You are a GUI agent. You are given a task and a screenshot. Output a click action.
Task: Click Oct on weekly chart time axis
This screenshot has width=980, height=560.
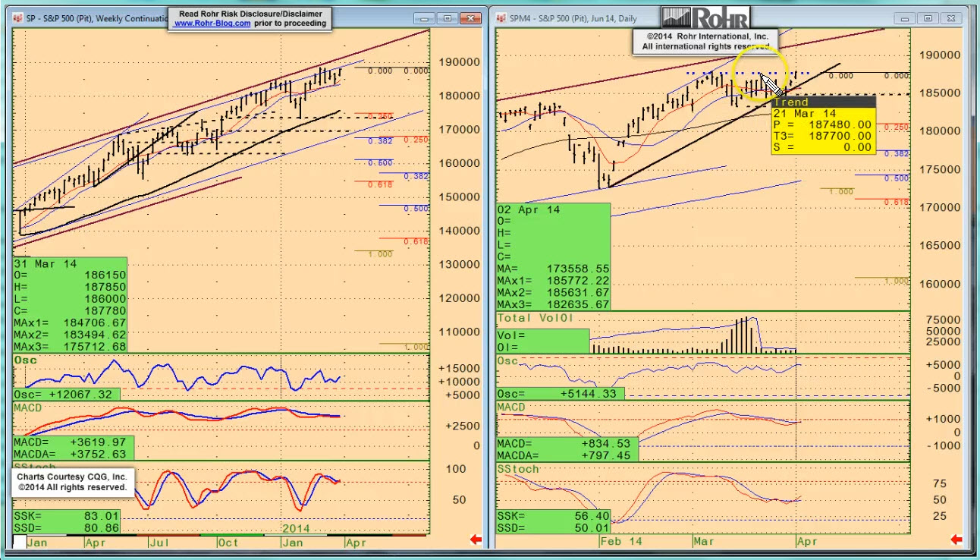tap(228, 542)
